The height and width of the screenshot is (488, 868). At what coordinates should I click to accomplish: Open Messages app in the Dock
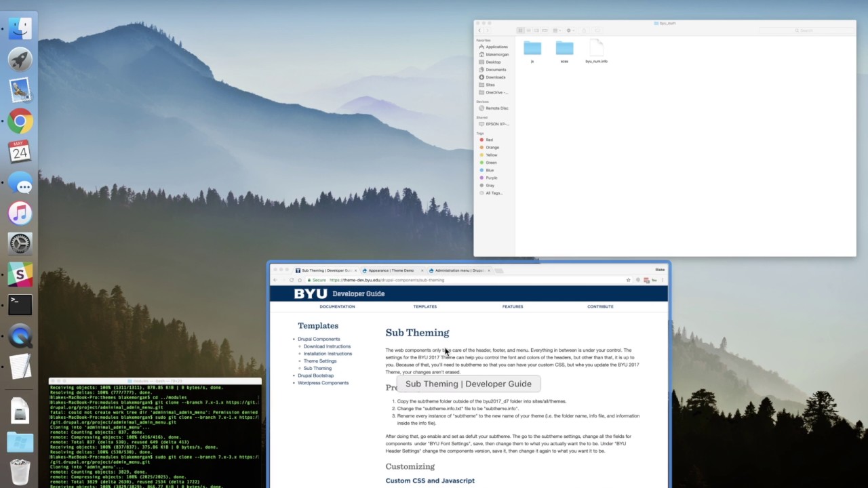[x=20, y=183]
